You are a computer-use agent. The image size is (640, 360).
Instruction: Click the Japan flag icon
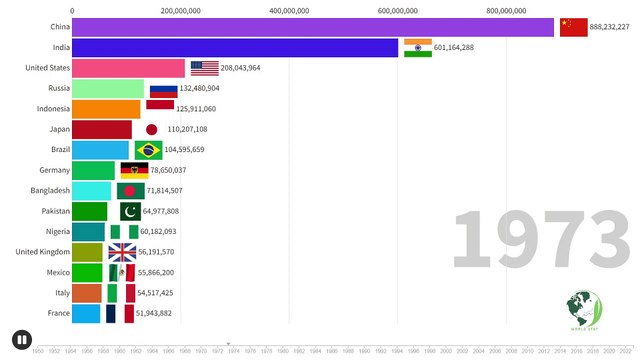coord(151,129)
